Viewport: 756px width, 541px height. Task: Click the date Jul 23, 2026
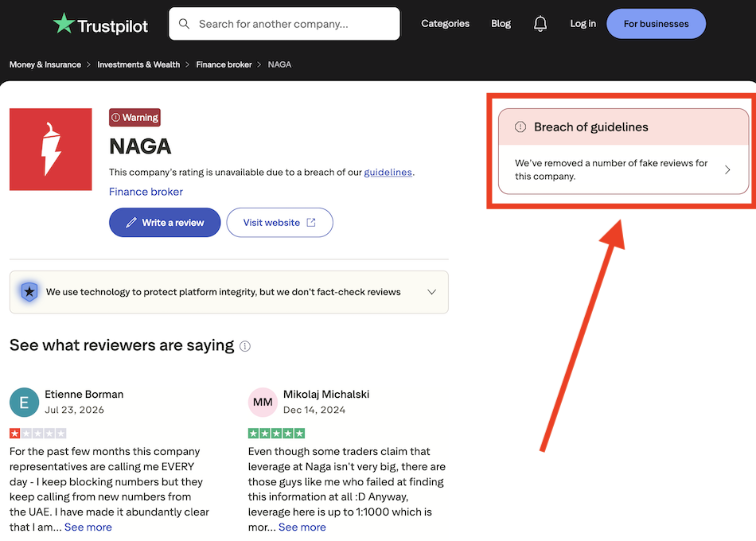[74, 410]
